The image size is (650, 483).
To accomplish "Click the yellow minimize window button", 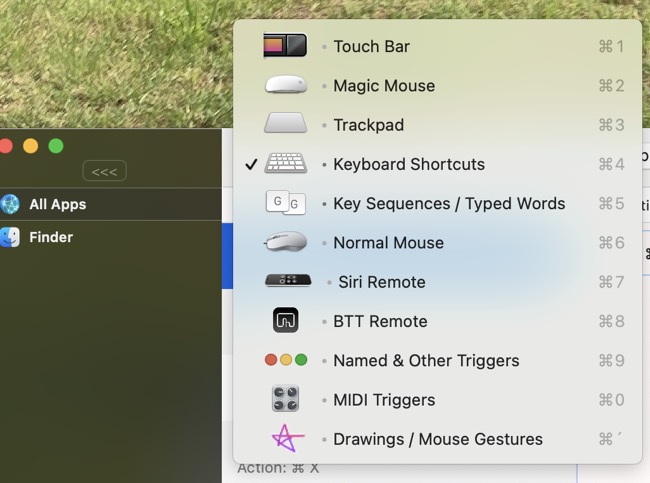I will (x=31, y=146).
